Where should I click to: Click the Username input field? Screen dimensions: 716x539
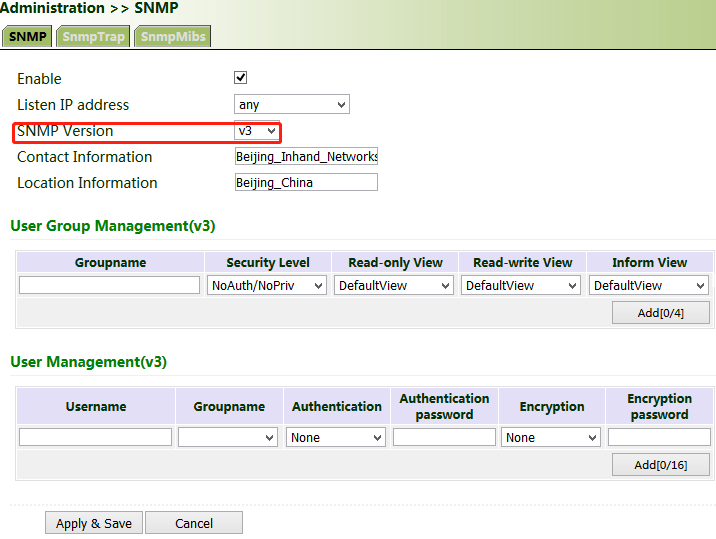coord(95,437)
